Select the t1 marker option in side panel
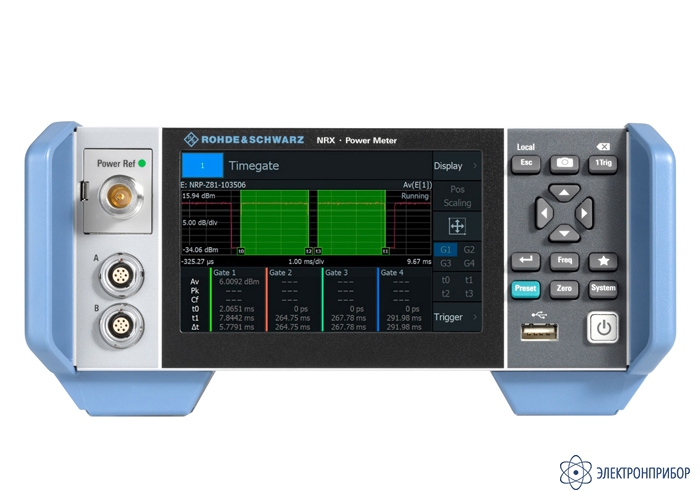The width and height of the screenshot is (700, 500). [x=469, y=280]
